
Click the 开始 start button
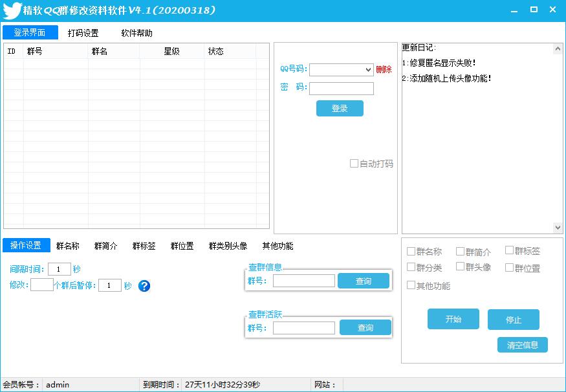[x=453, y=319]
